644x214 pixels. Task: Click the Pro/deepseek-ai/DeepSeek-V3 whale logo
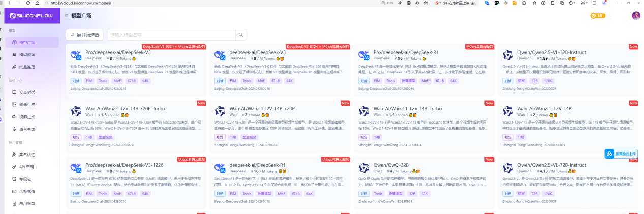coord(76,55)
